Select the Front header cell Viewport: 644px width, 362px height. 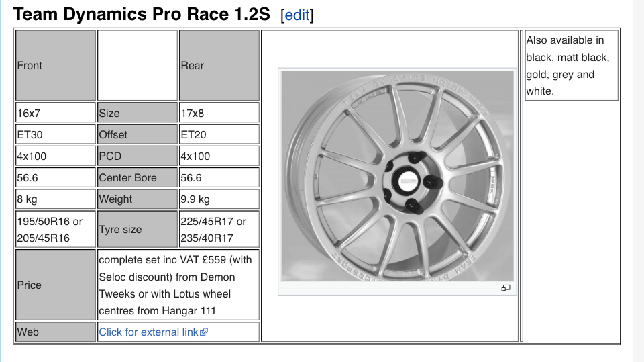[56, 65]
